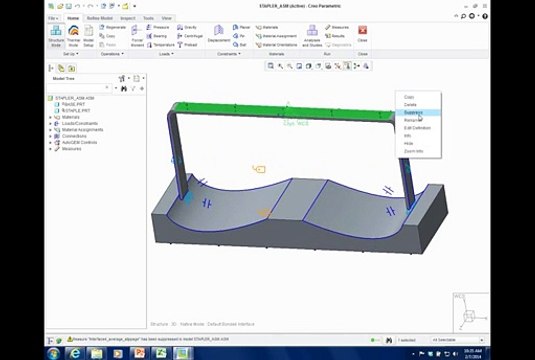Image resolution: width=535 pixels, height=360 pixels.
Task: Apply a Force/Moment load
Action: (x=137, y=36)
